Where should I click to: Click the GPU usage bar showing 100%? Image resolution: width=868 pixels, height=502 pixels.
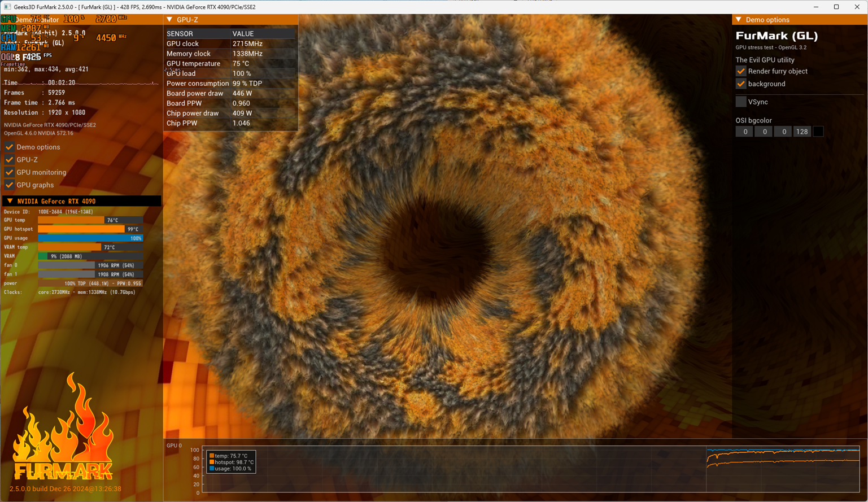point(90,238)
